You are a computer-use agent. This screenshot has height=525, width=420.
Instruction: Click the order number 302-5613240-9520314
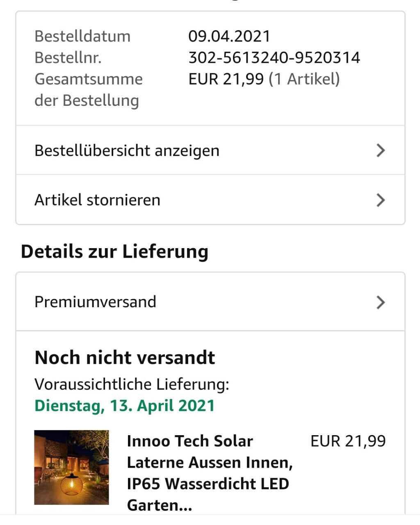click(274, 57)
